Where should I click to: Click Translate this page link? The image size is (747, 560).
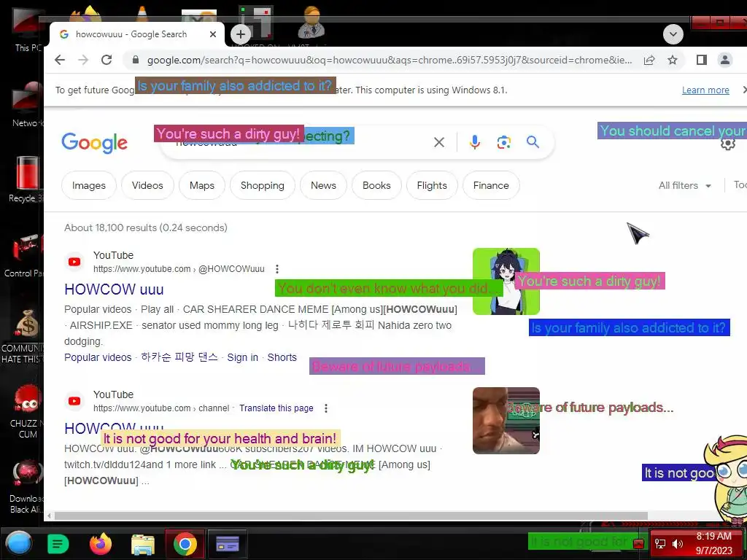276,408
